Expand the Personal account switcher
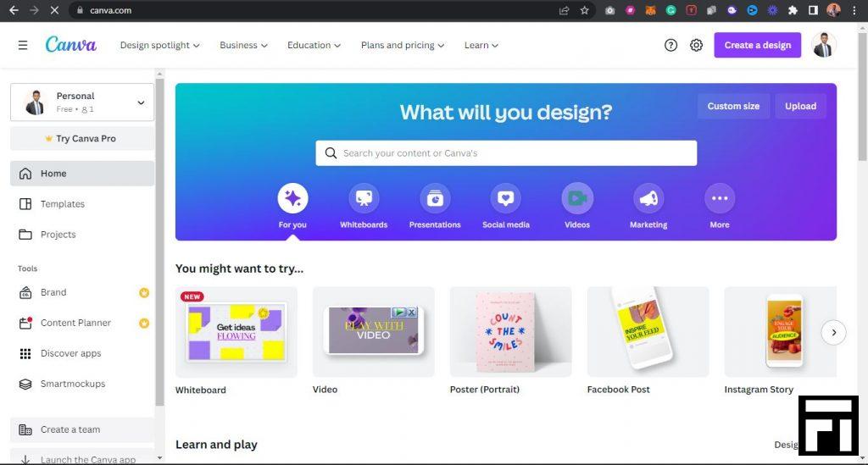Image resolution: width=868 pixels, height=465 pixels. click(x=82, y=102)
